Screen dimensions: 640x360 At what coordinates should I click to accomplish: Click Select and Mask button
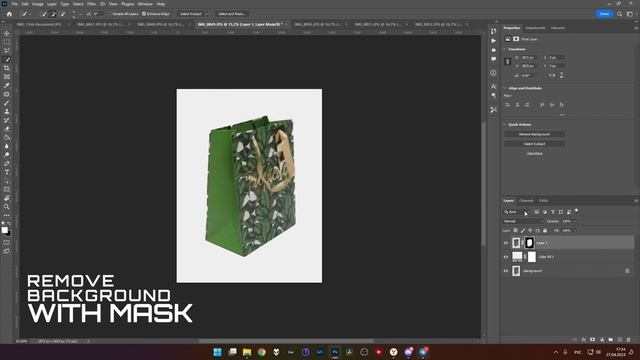click(231, 14)
